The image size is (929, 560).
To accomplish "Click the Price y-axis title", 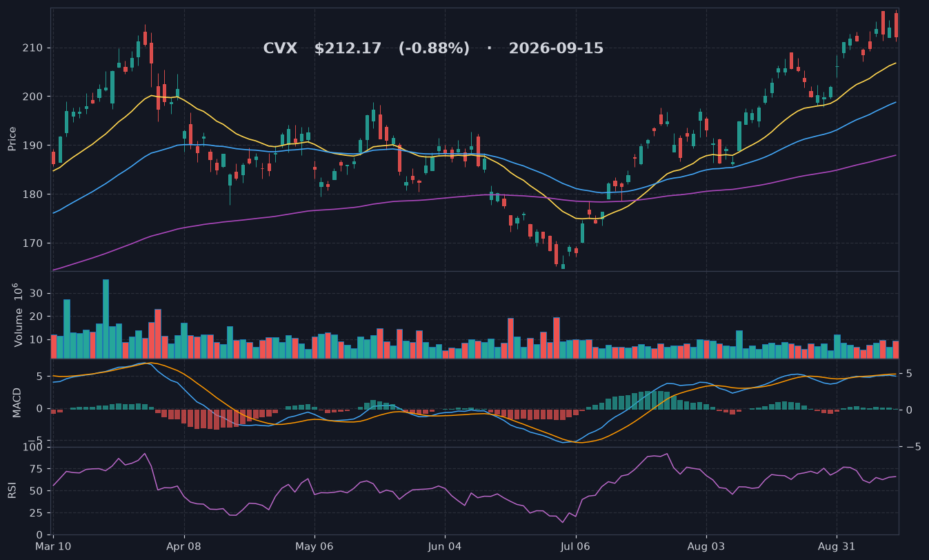I will [x=12, y=139].
